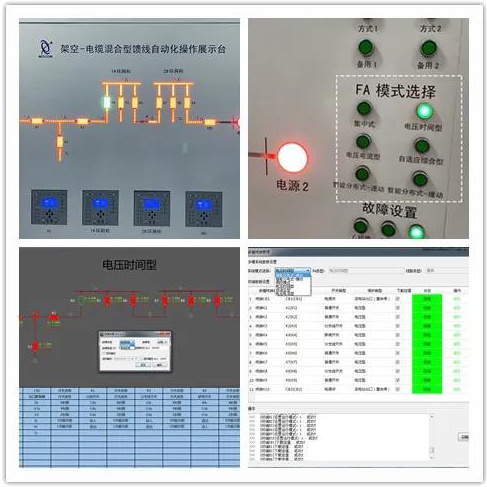Image resolution: width=487 pixels, height=487 pixels.
Task: Choose the first highlighted option in mode list
Action: [293, 275]
